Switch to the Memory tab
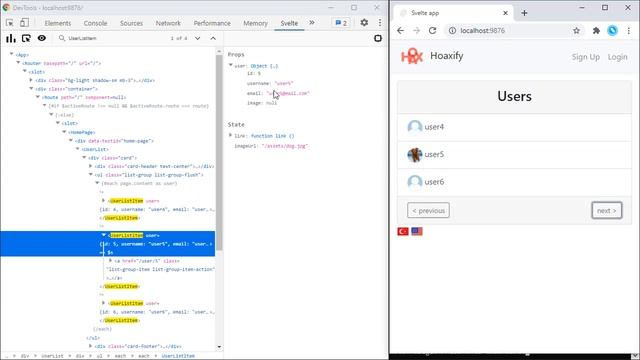 coord(256,23)
